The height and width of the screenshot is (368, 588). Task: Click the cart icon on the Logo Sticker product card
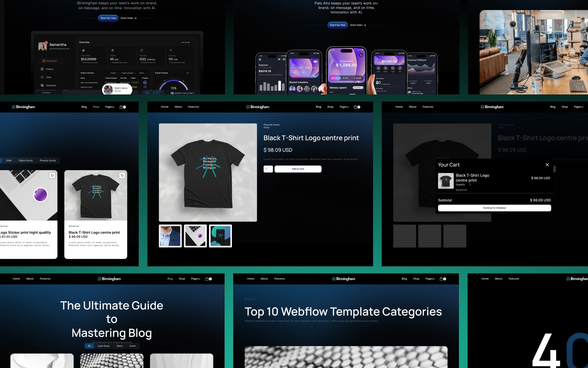(52, 175)
